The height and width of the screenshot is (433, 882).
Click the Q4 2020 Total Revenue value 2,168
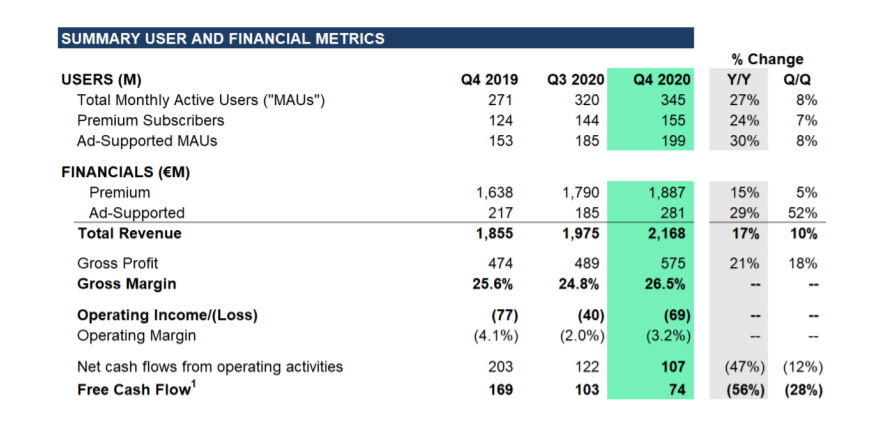click(x=667, y=234)
